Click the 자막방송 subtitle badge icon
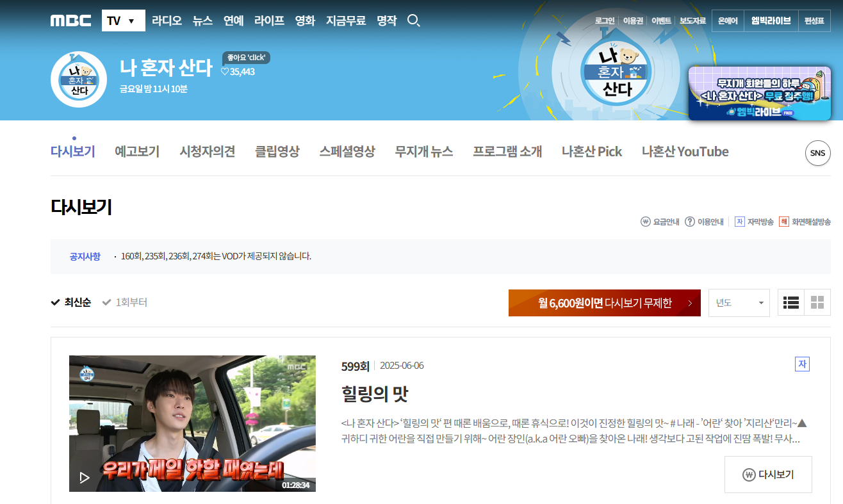The image size is (843, 504). pyautogui.click(x=741, y=221)
